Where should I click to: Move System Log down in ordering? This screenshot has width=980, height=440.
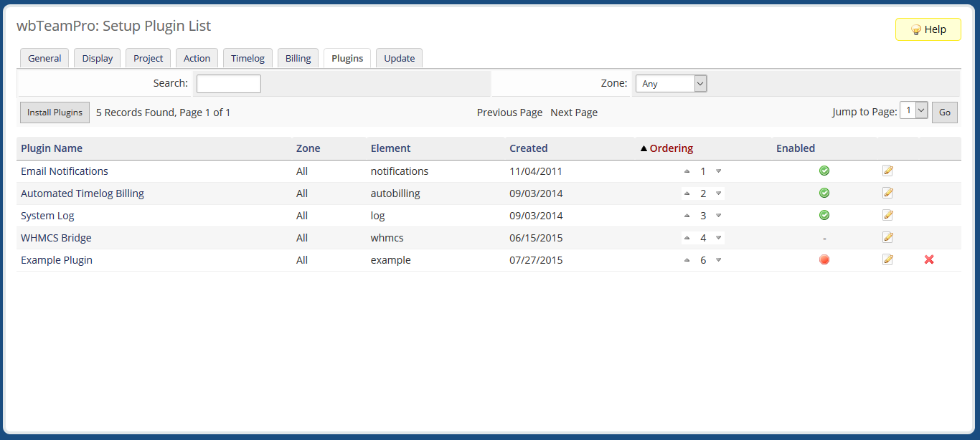(x=719, y=216)
